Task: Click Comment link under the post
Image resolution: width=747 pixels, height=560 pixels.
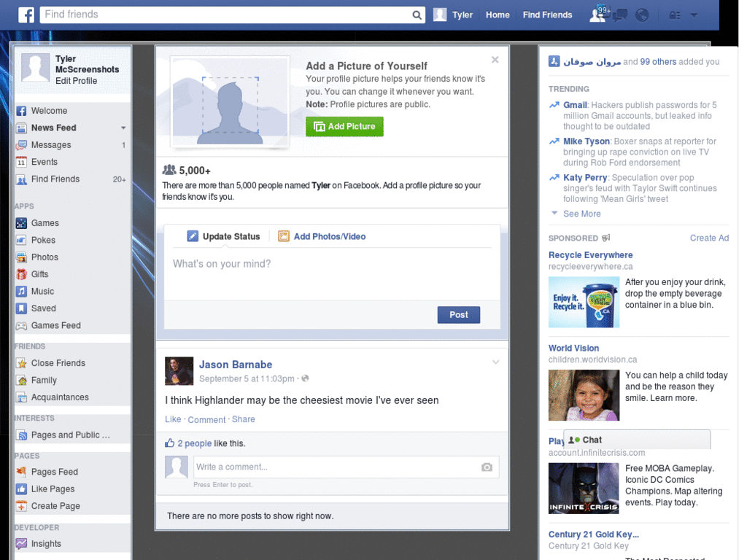Action: (x=206, y=419)
